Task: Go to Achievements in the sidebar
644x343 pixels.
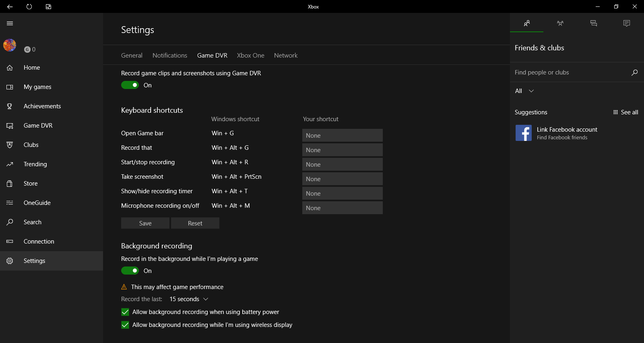Action: pos(52,106)
